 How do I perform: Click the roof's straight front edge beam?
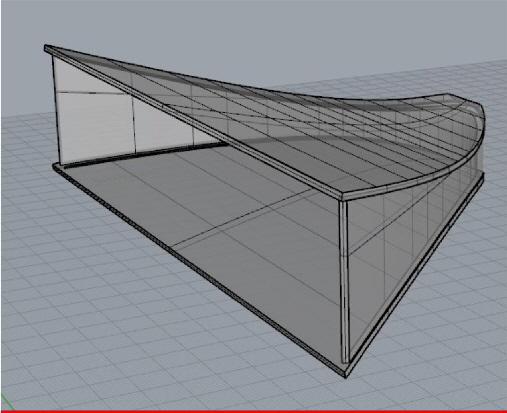click(x=193, y=123)
